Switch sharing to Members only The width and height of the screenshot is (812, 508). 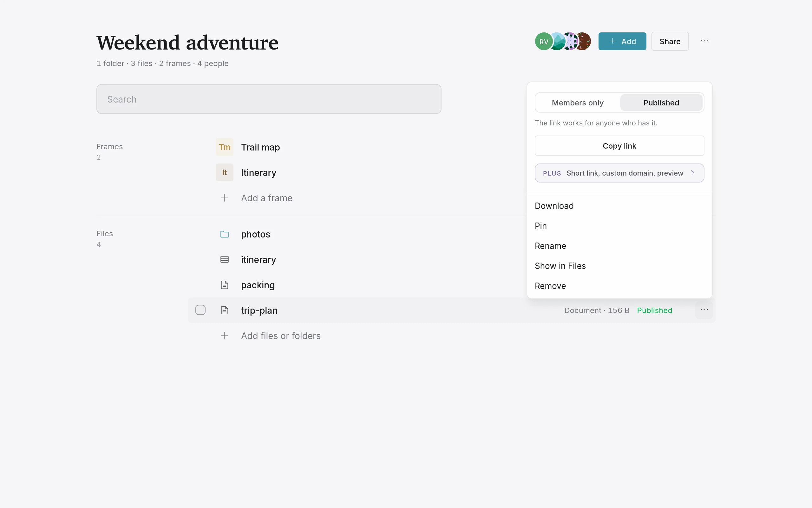point(578,103)
